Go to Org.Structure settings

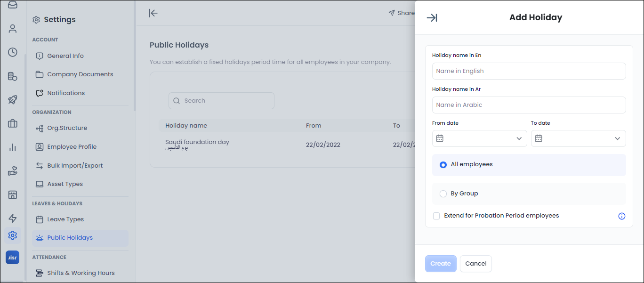[x=67, y=128]
